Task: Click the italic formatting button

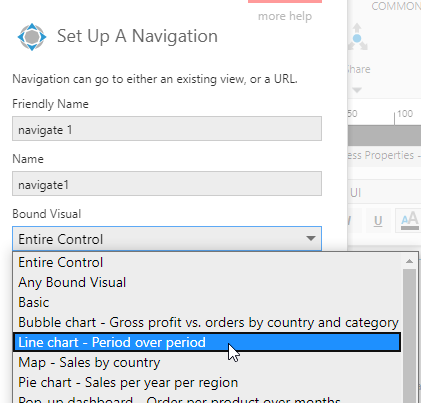Action: pos(354,221)
